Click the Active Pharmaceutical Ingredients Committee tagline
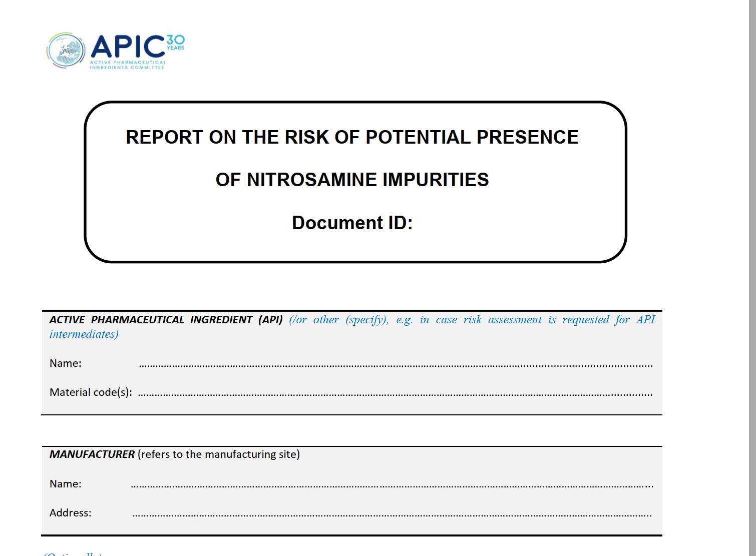 click(127, 65)
